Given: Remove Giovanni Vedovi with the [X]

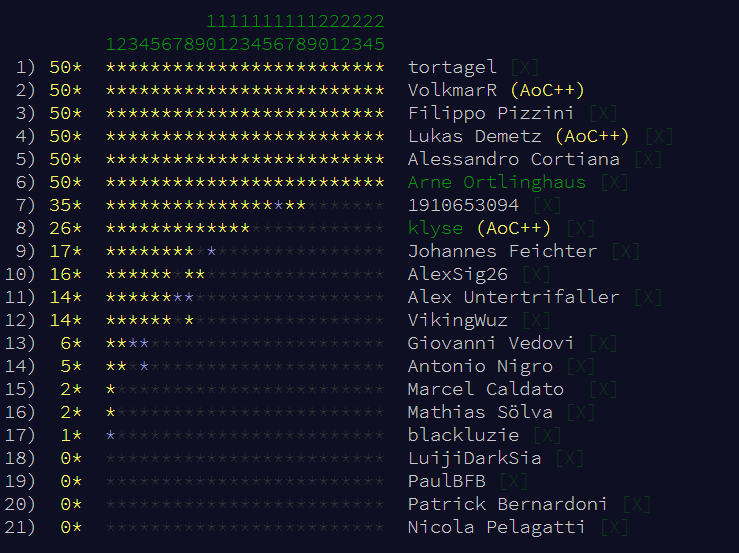Looking at the screenshot, I should click(603, 343).
